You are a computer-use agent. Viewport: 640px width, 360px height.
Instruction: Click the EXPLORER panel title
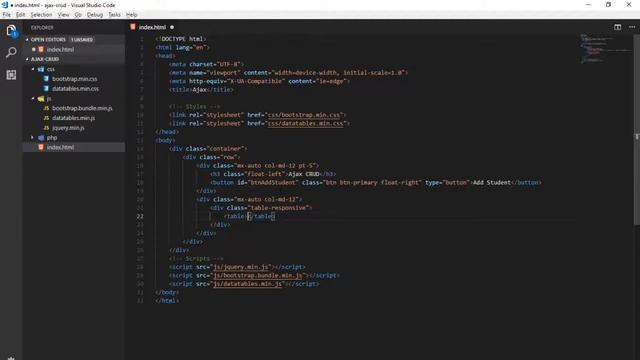pyautogui.click(x=42, y=28)
